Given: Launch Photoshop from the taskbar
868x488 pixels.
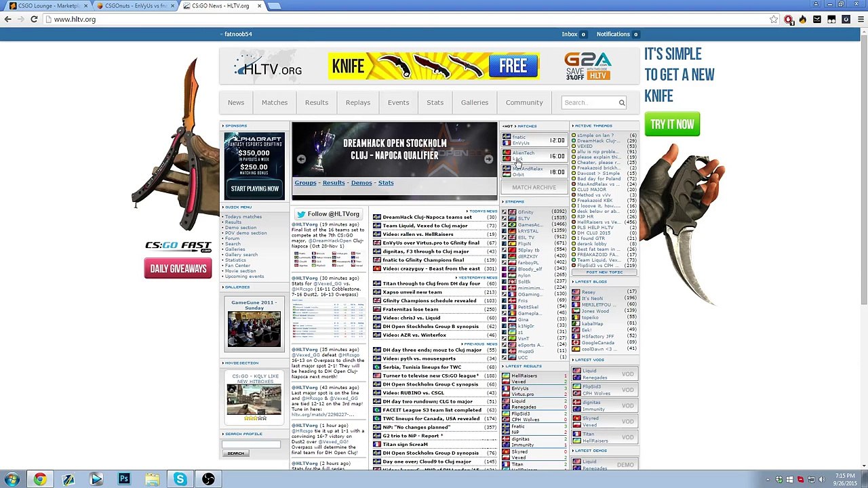Looking at the screenshot, I should (124, 479).
